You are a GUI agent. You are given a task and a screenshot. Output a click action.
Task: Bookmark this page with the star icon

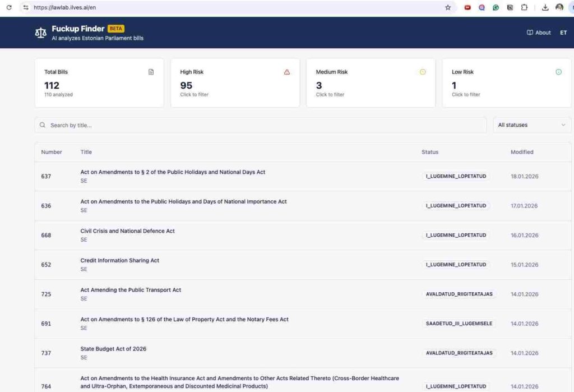pyautogui.click(x=448, y=8)
